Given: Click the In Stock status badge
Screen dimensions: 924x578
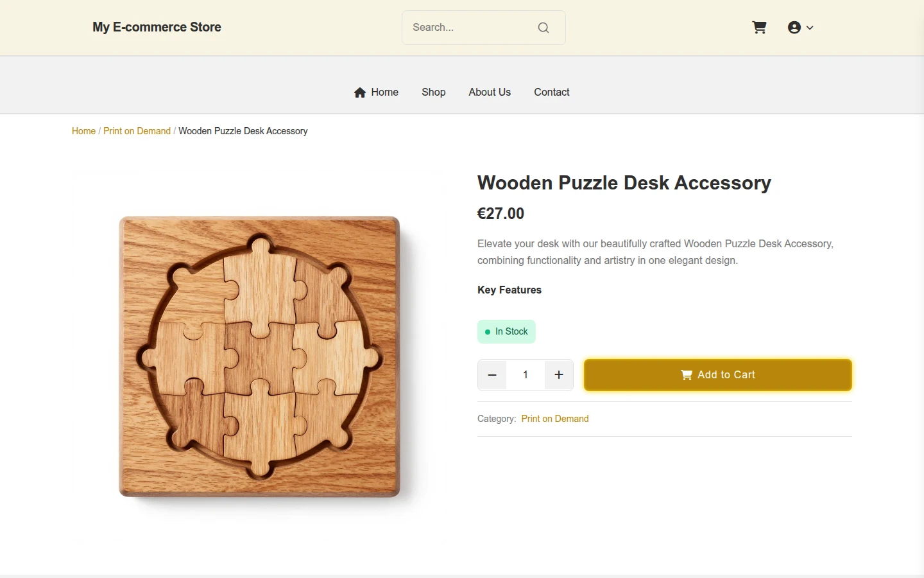Looking at the screenshot, I should [506, 332].
